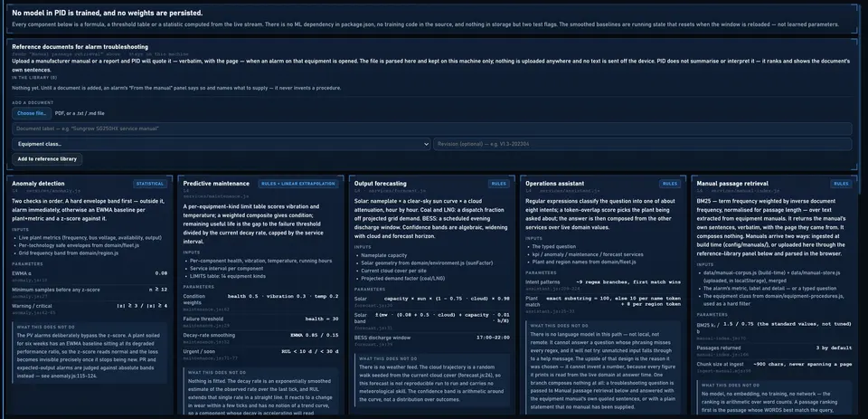The height and width of the screenshot is (419, 868).
Task: Open the Equipment class dropdown
Action: click(x=222, y=144)
